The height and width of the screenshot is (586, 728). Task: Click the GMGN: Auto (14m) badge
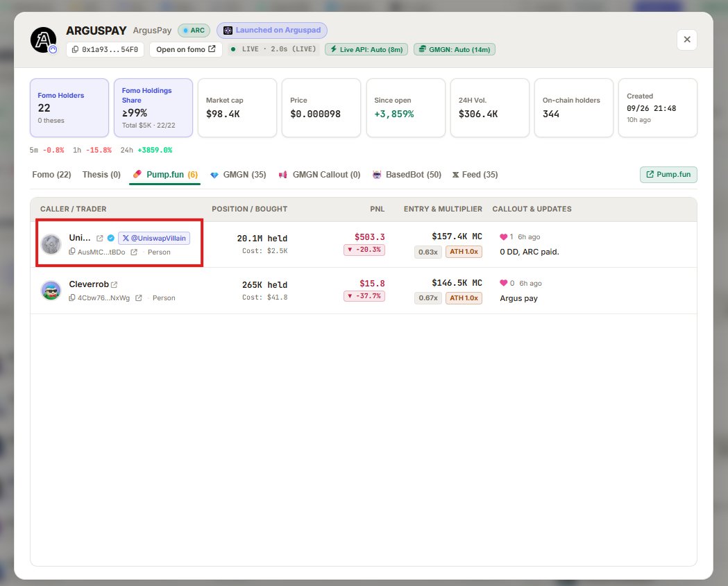click(455, 49)
